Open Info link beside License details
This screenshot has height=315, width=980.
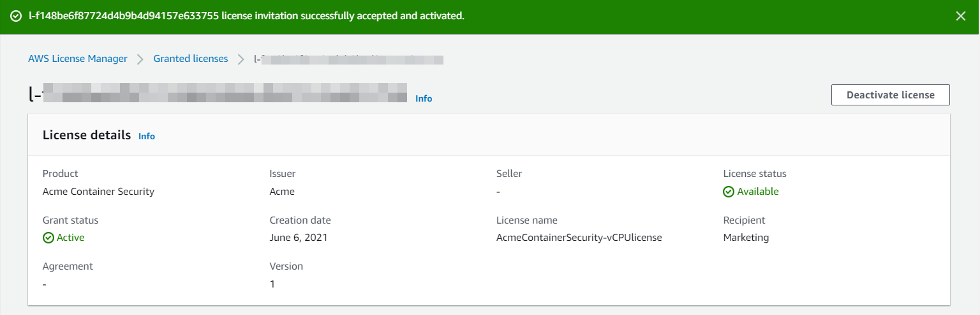(x=147, y=136)
